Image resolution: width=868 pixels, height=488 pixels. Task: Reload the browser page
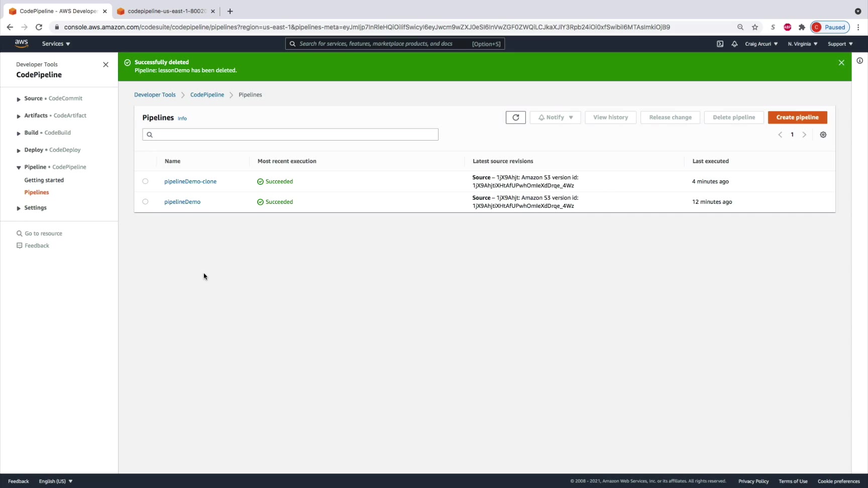[x=39, y=27]
